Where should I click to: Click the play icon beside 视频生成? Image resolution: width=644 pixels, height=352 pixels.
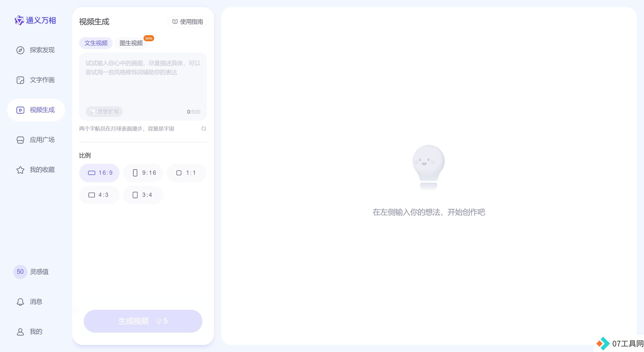tap(20, 110)
